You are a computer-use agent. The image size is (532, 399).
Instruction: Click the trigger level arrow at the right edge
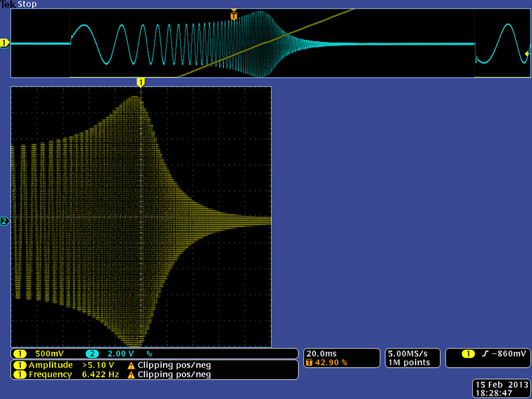[x=528, y=53]
